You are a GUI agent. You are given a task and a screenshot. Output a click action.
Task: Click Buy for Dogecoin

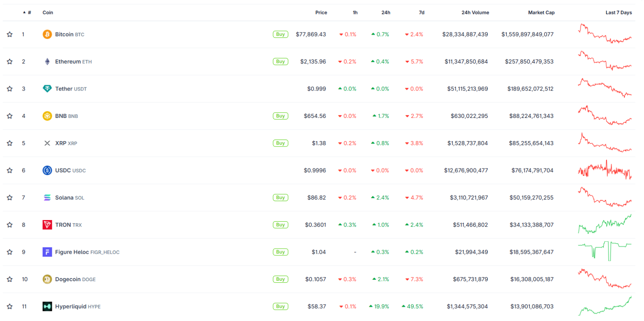tap(281, 279)
